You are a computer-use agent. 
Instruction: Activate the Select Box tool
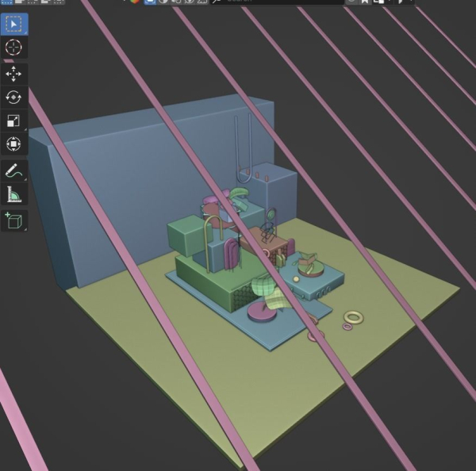click(14, 25)
